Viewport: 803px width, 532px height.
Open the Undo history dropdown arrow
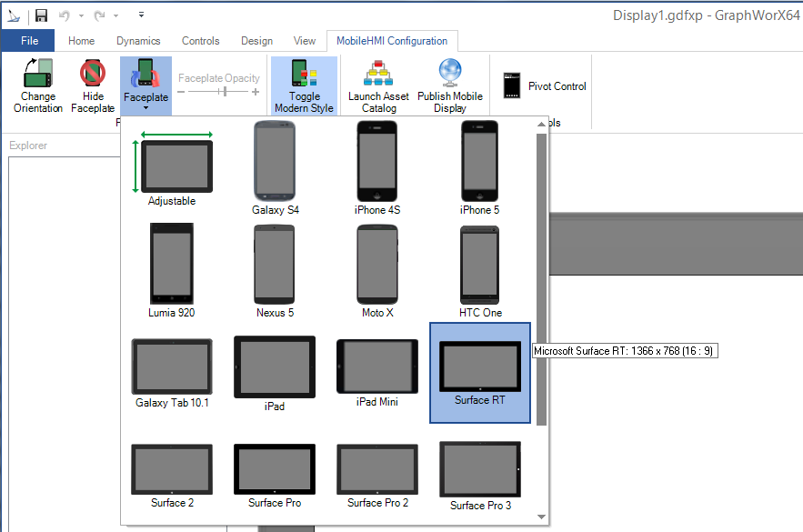[80, 15]
